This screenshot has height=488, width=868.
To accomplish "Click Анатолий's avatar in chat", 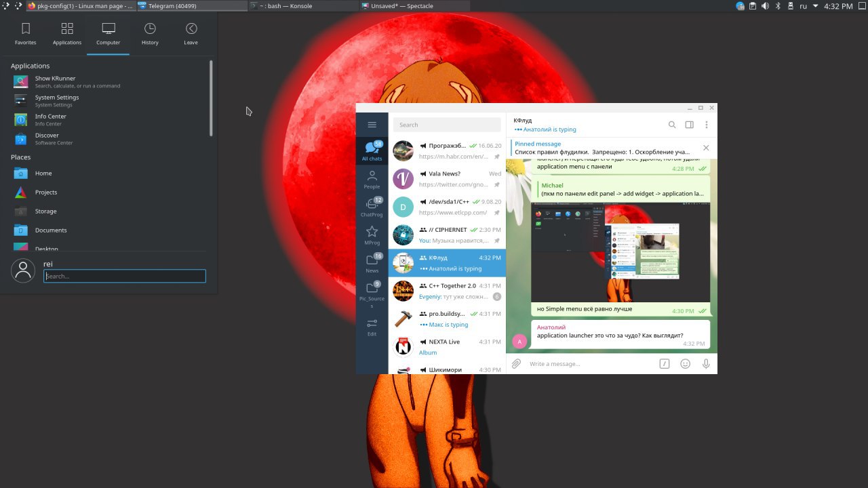I will click(x=519, y=342).
